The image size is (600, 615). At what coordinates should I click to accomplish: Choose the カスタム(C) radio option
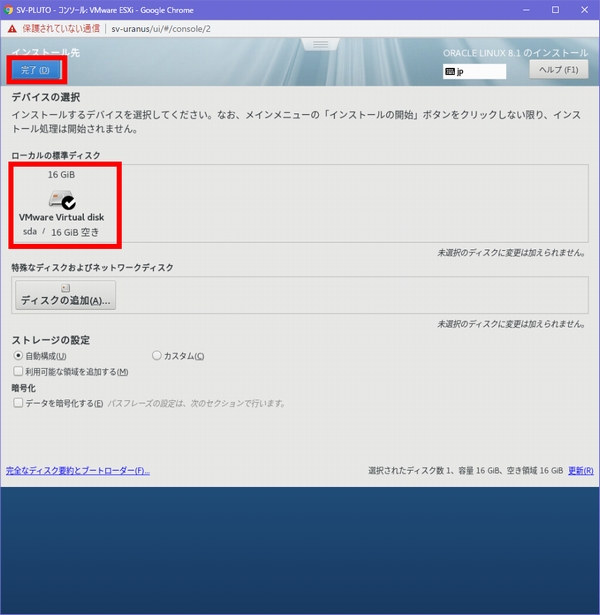pyautogui.click(x=156, y=355)
